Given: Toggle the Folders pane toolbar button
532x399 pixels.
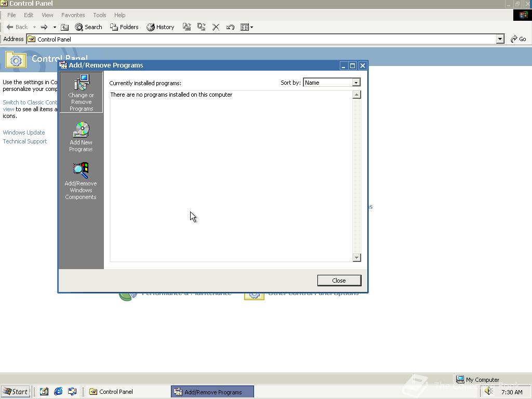Looking at the screenshot, I should click(124, 27).
